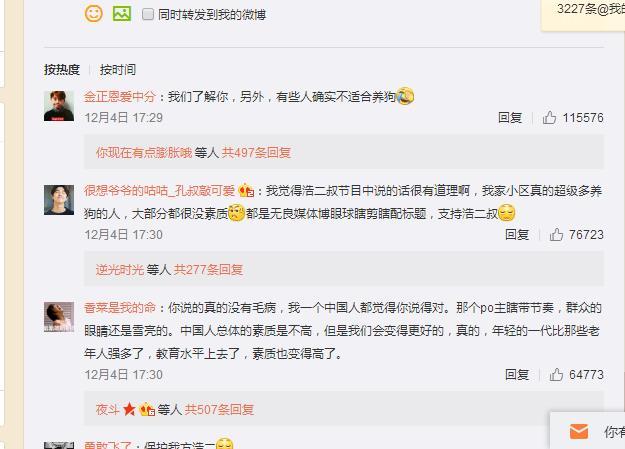The image size is (625, 449).
Task: Like the comment with 115576 likes
Action: [549, 118]
